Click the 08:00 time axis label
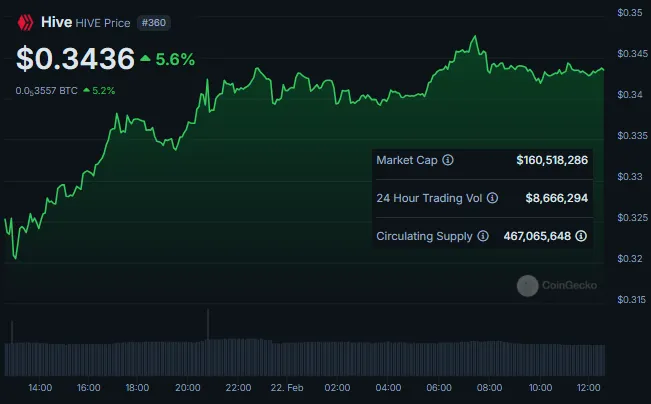This screenshot has width=651, height=404. [x=489, y=388]
